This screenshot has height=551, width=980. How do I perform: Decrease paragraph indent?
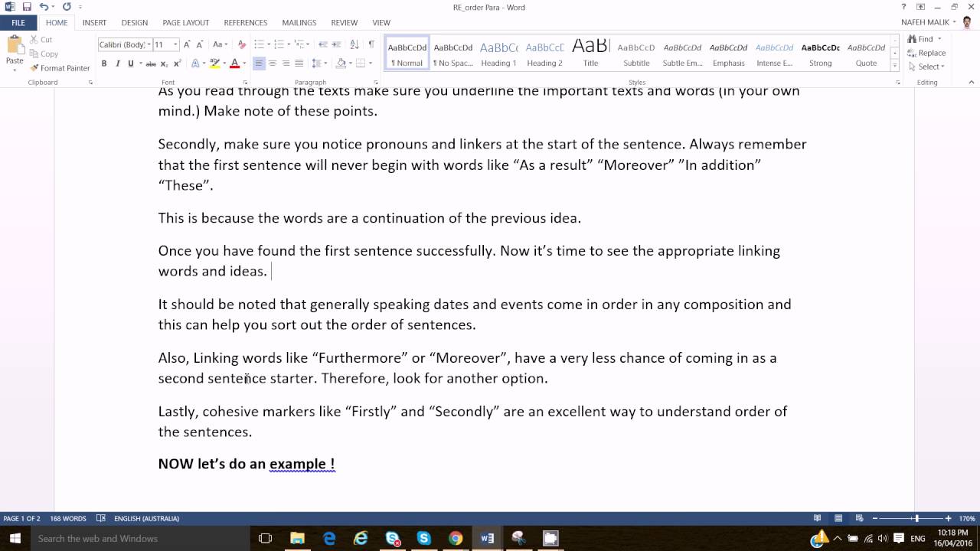pos(323,44)
